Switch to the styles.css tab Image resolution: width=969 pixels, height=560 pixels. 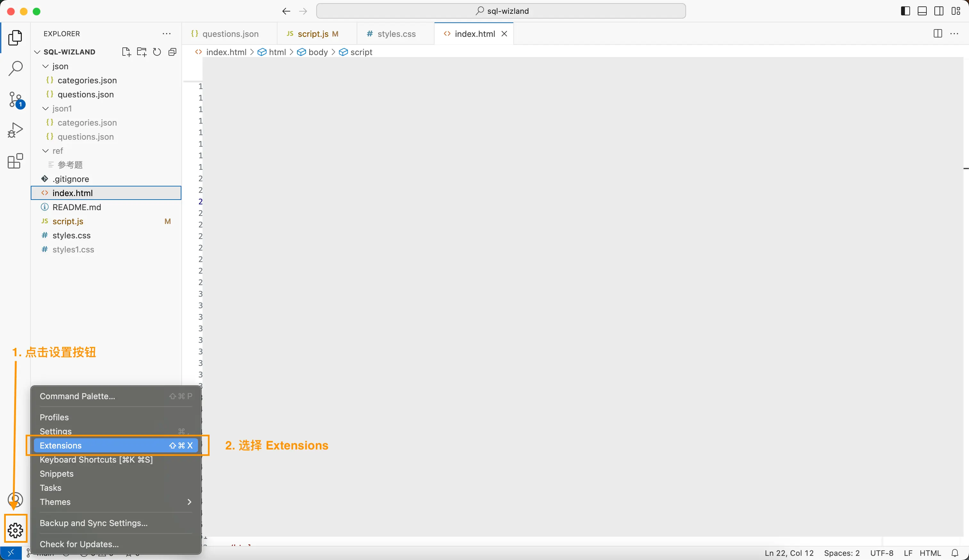click(x=395, y=33)
